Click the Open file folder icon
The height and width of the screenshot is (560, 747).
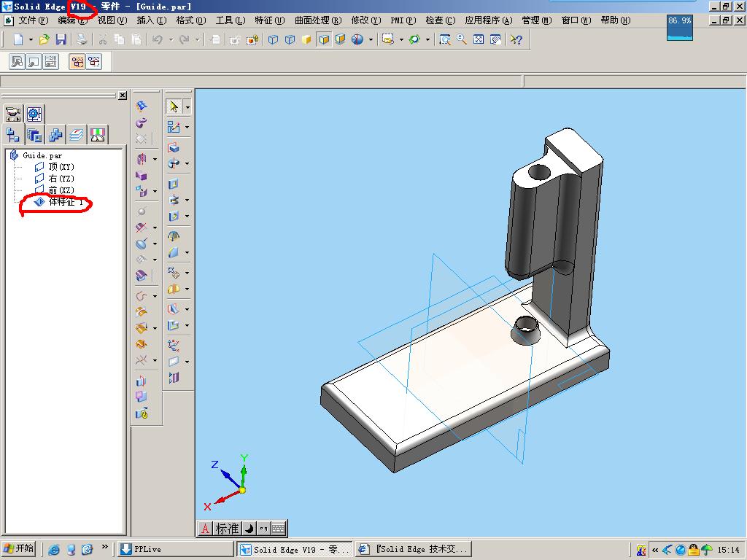pyautogui.click(x=44, y=39)
